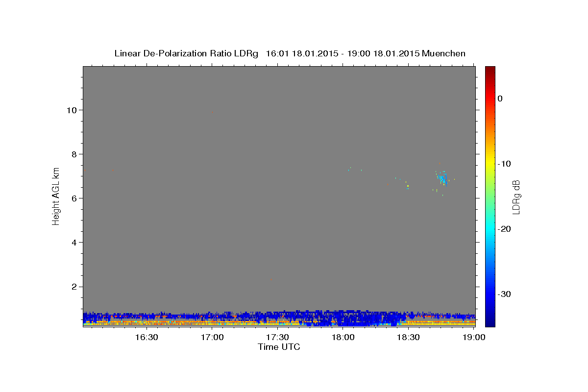Image resolution: width=588 pixels, height=392 pixels.
Task: Pick the dark red top of the colorbar
Action: tap(490, 70)
